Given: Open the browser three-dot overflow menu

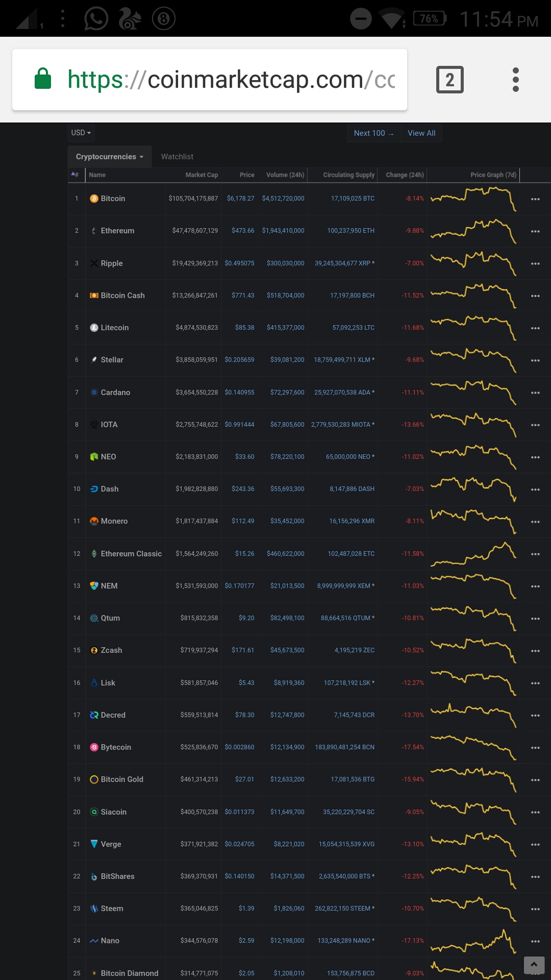Looking at the screenshot, I should [x=516, y=80].
